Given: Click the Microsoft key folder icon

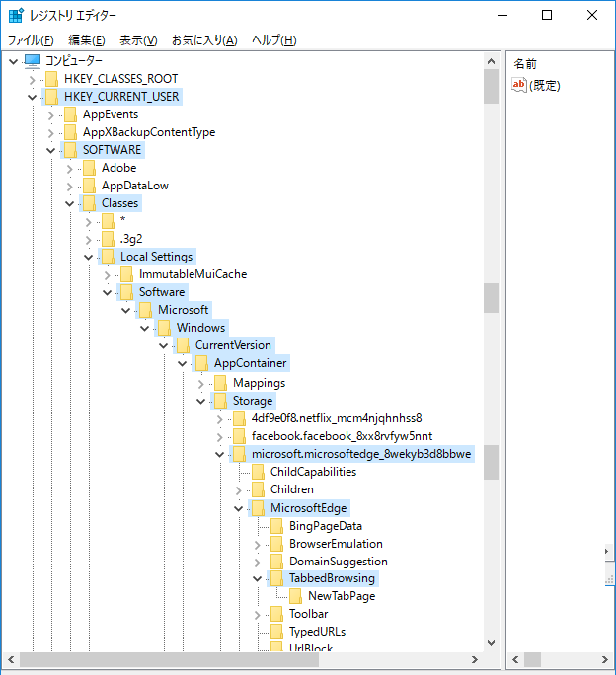Looking at the screenshot, I should tap(145, 310).
